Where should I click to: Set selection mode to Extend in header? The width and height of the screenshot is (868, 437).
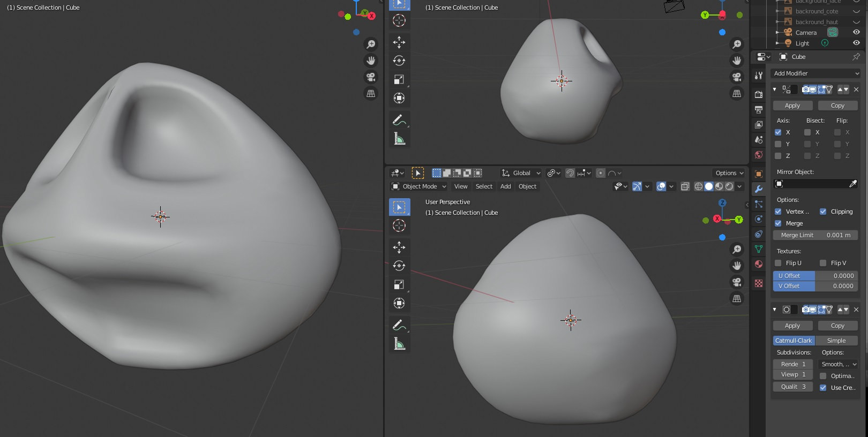coord(447,173)
